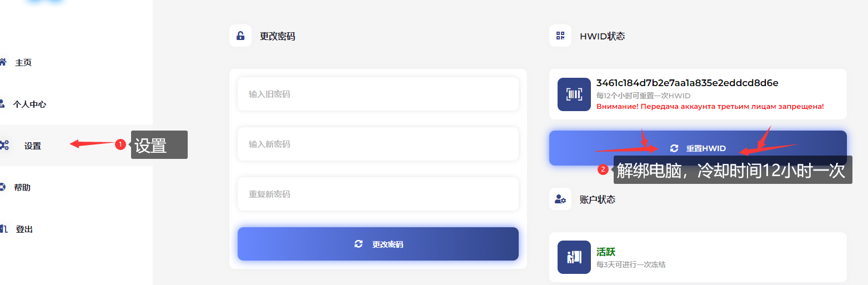Click the user-gear icon next to 账户状态
868x285 pixels.
[560, 199]
